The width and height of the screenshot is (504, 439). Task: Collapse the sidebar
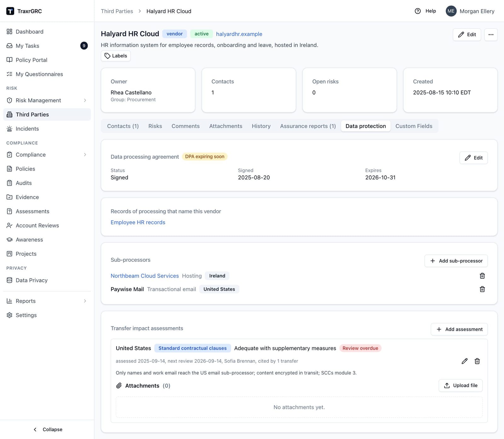click(x=47, y=429)
